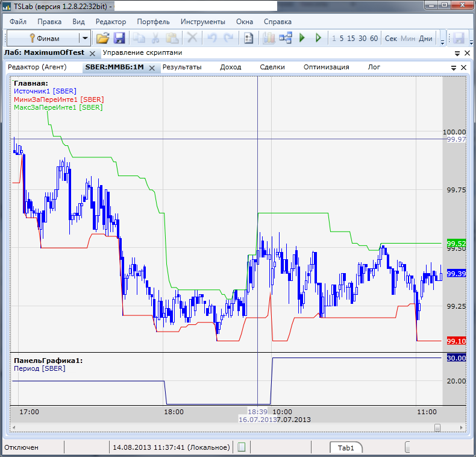
Task: Open the Финам data source dropdown
Action: point(84,38)
